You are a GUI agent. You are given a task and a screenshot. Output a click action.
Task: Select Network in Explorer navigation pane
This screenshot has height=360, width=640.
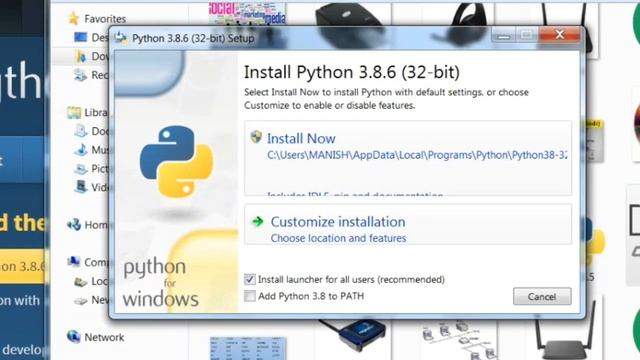click(104, 337)
